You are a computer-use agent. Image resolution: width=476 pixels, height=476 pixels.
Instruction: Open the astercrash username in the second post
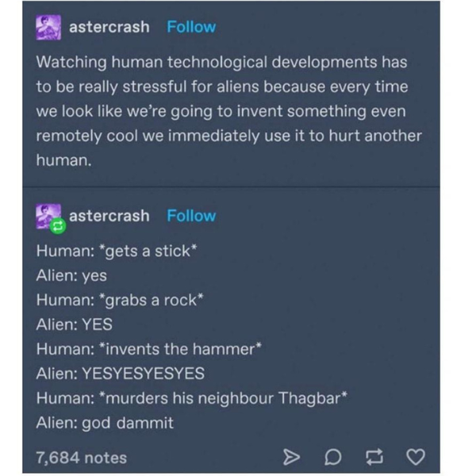pyautogui.click(x=109, y=216)
